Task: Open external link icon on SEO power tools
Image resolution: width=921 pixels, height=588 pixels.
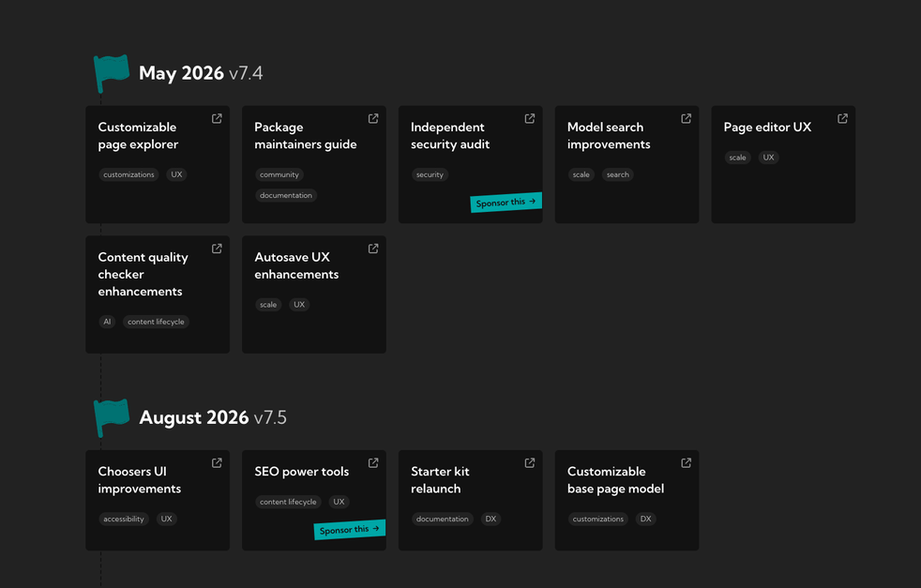Action: [373, 462]
